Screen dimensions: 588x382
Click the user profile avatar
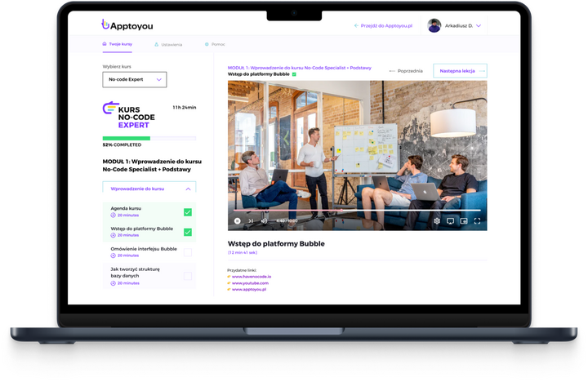click(434, 25)
